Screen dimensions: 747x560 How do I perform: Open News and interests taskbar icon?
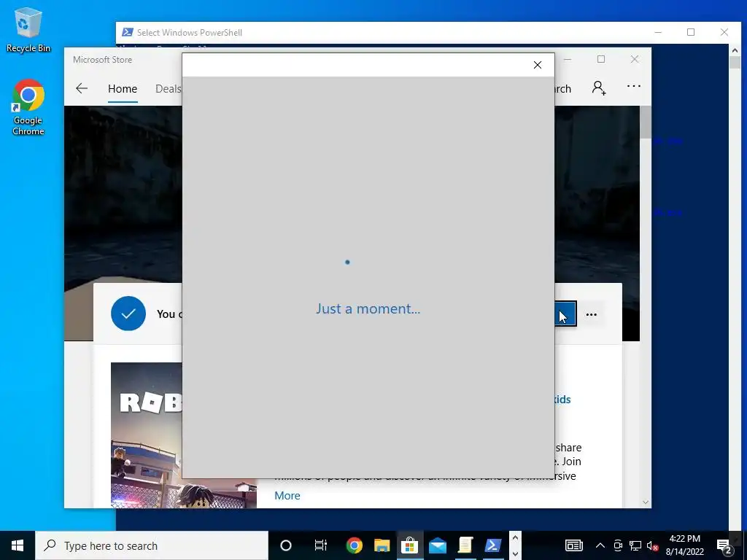point(573,545)
